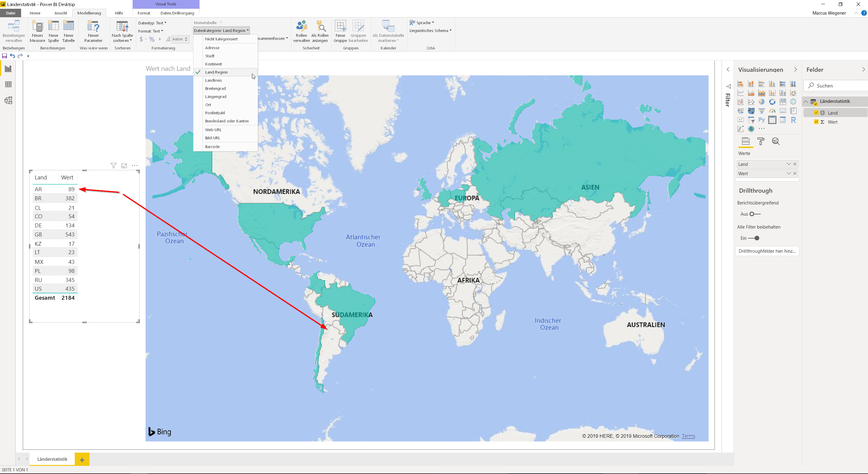Screen dimensions: 868x474
Task: Uncheck the Wert field checkbox
Action: pos(816,122)
